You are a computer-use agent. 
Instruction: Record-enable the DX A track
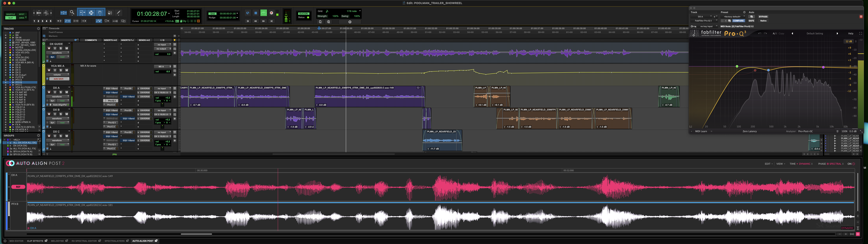49,92
